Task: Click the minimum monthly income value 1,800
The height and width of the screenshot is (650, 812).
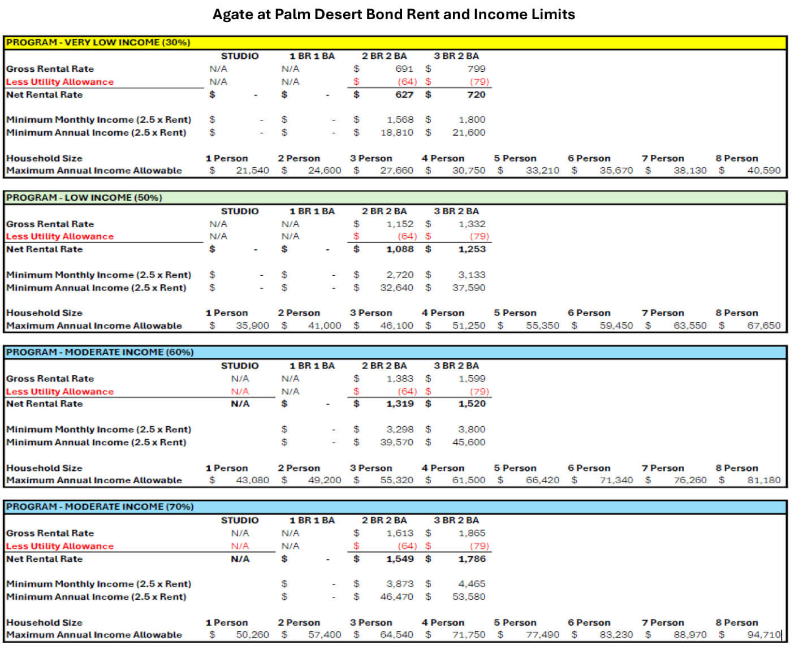Action: (472, 120)
